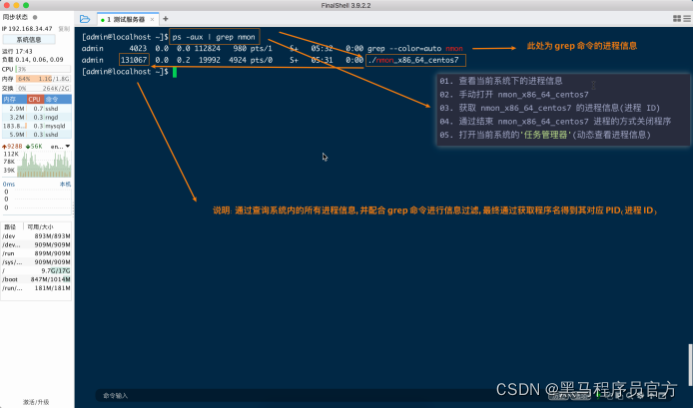694x408 pixels.
Task: Close the 测试服务器 tab
Action: [152, 19]
